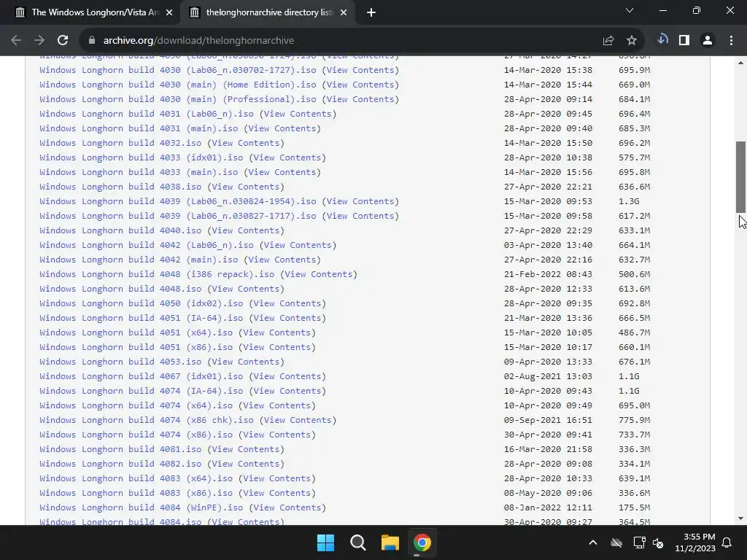Download build 4050 (idx02).iso
Viewport: 747px width, 560px height.
coord(141,303)
